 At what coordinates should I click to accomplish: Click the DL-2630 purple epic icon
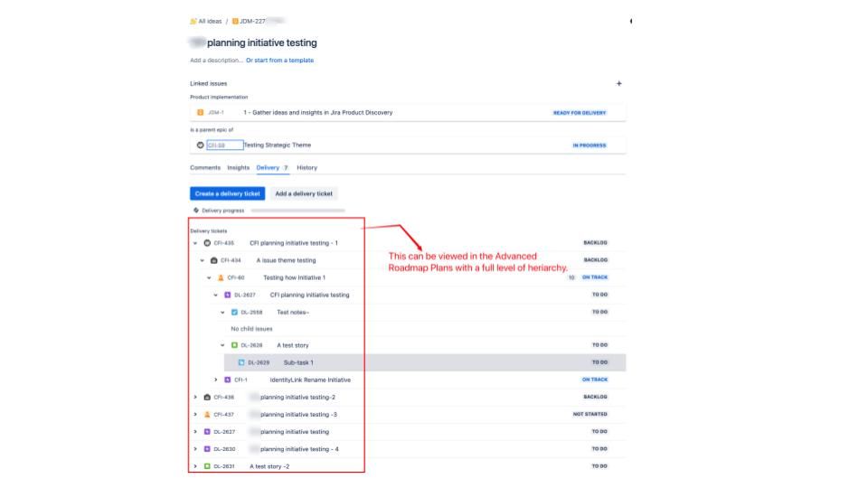pyautogui.click(x=207, y=449)
